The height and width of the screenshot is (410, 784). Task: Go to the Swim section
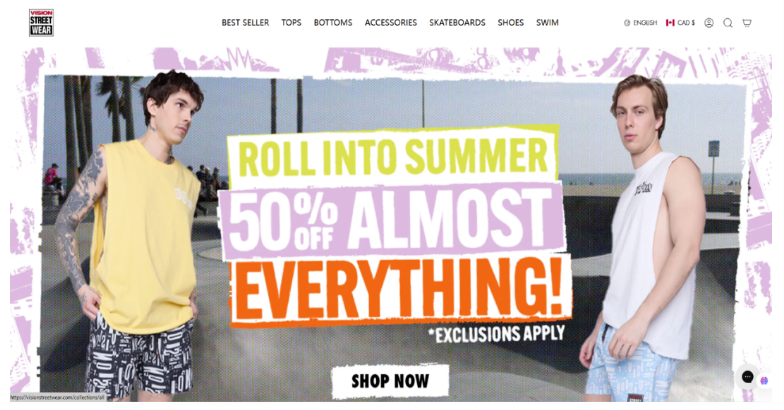[x=547, y=23]
